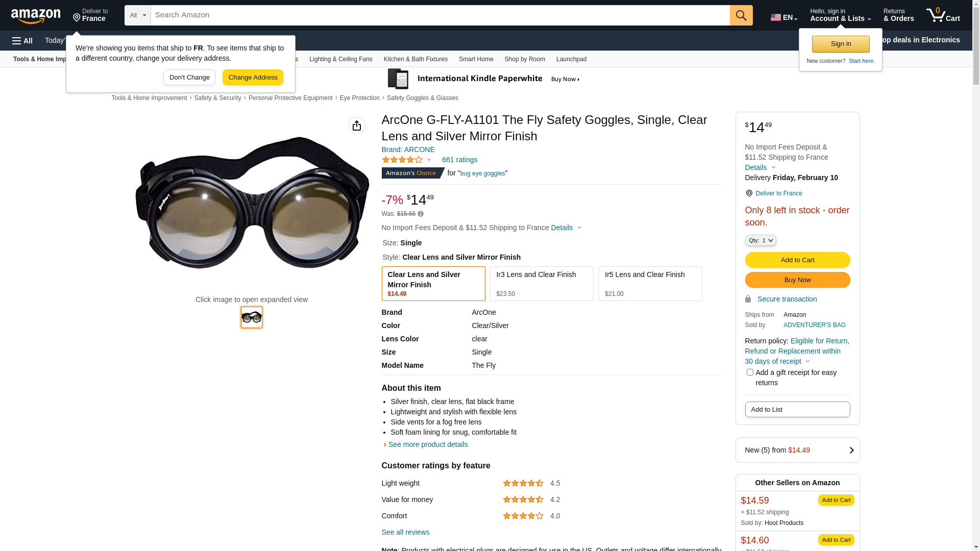Screen dimensions: 980x551
Task: Expand the EN language selector
Action: (784, 17)
